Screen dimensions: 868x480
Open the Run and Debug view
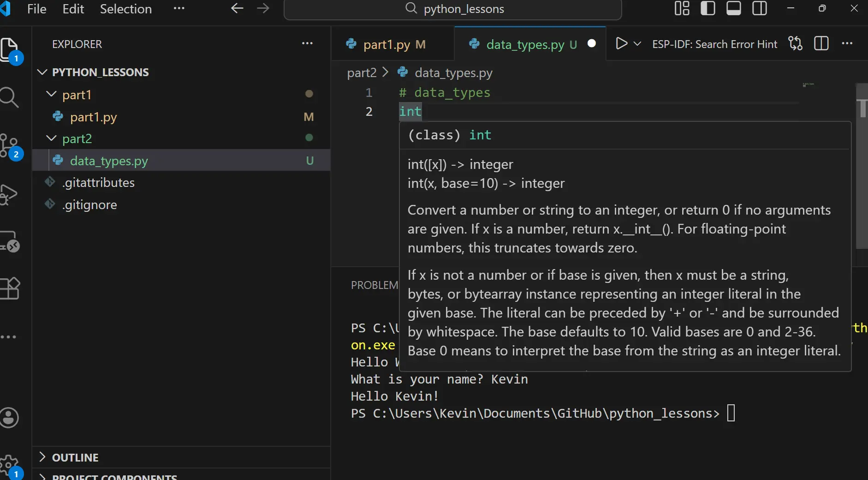9,194
